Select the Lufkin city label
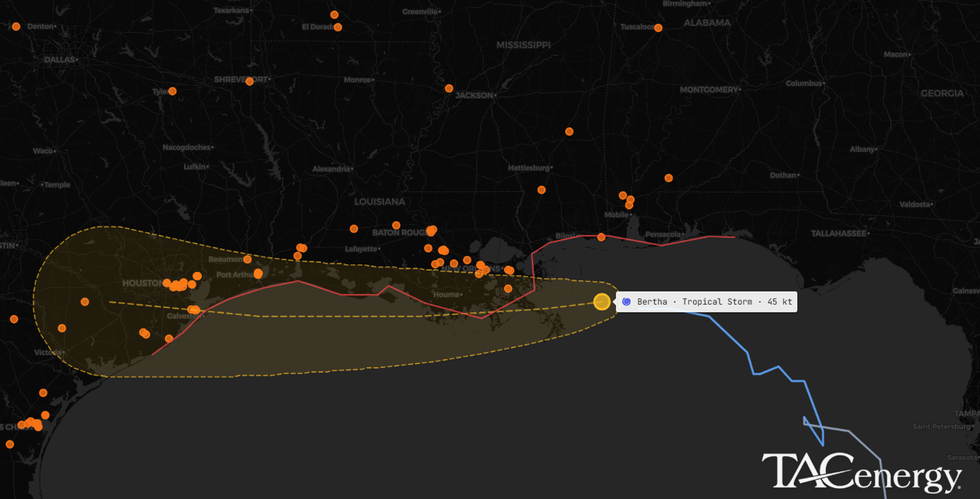Image resolution: width=980 pixels, height=499 pixels. [x=194, y=167]
